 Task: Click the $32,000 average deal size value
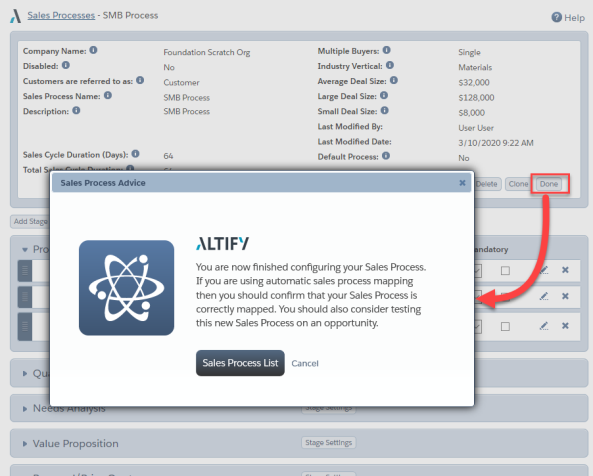(x=474, y=82)
